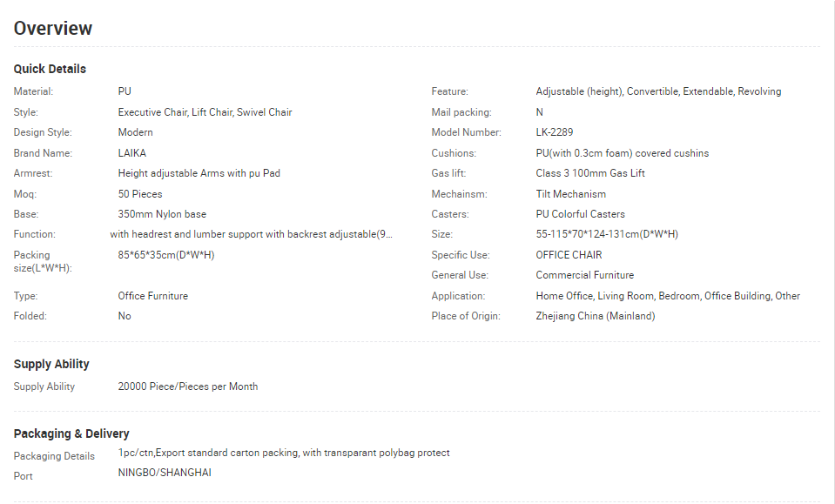Click the Size value 55-115*70*124-131cm
Screen dimensions: 835x504
pos(607,234)
